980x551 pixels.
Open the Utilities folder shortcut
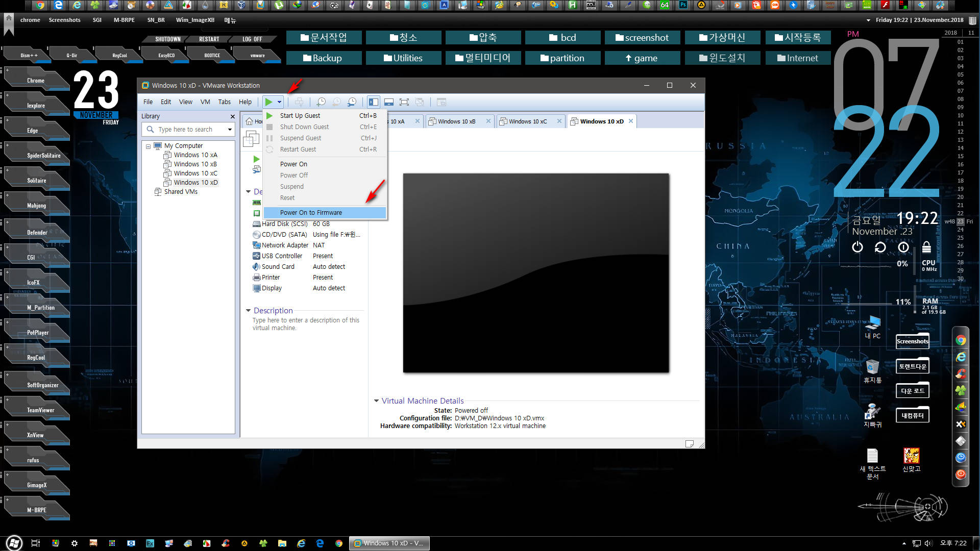(x=403, y=58)
